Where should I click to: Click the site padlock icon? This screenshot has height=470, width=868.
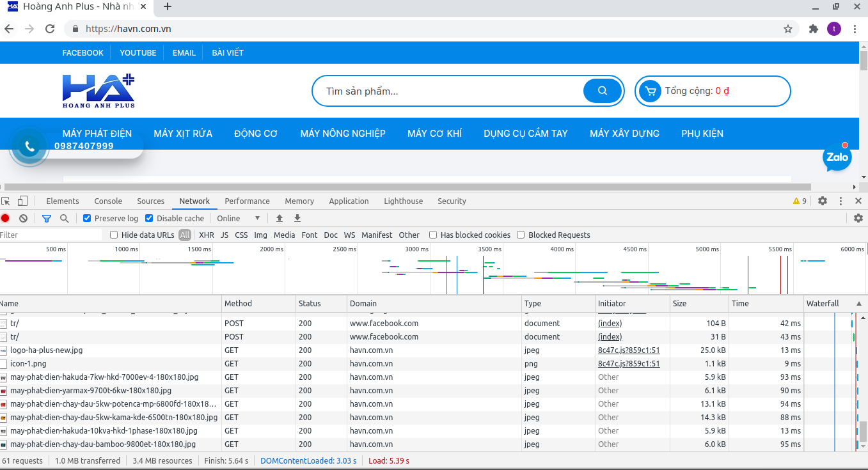tap(75, 29)
